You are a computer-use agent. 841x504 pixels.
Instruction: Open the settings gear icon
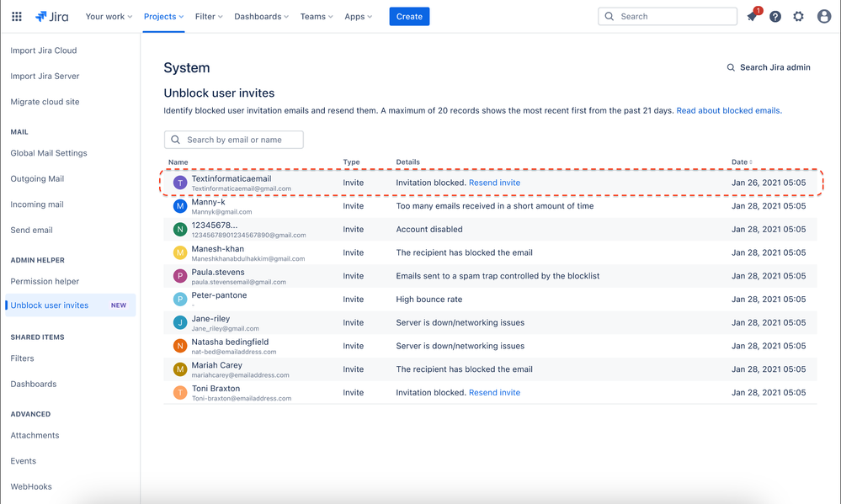pos(799,17)
